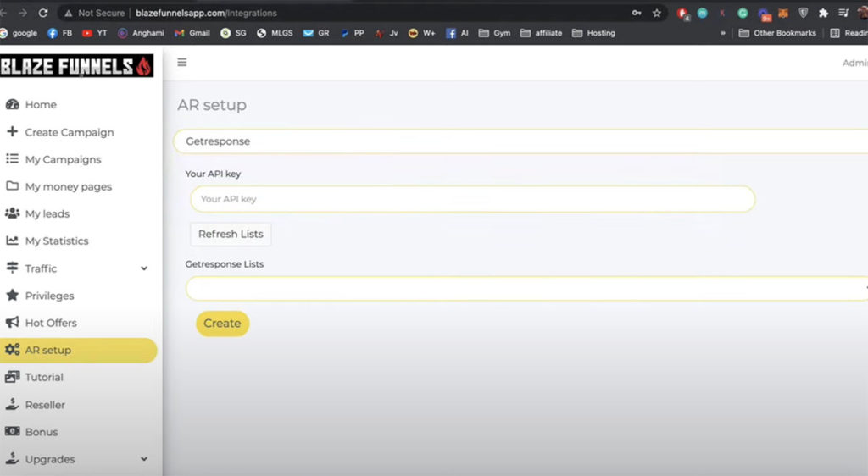Open the YT bookmark
The width and height of the screenshot is (868, 476).
pos(95,33)
